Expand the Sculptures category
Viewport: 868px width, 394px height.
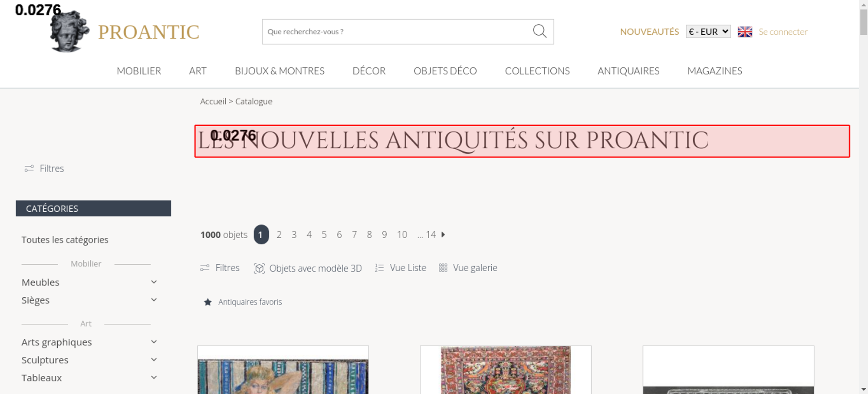point(154,360)
